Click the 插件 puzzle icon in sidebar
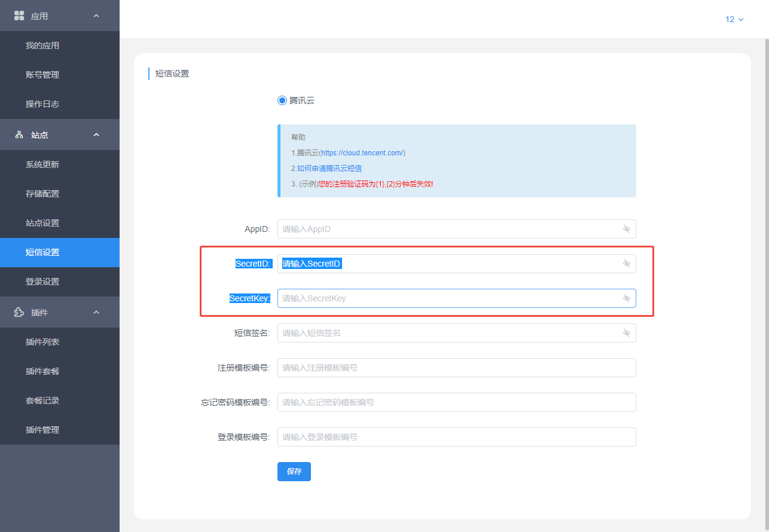Image resolution: width=769 pixels, height=532 pixels. [19, 312]
